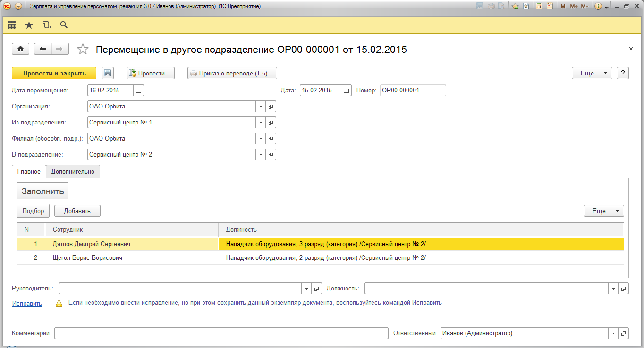Image resolution: width=644 pixels, height=348 pixels.
Task: Click the Заполнить button
Action: pyautogui.click(x=42, y=191)
